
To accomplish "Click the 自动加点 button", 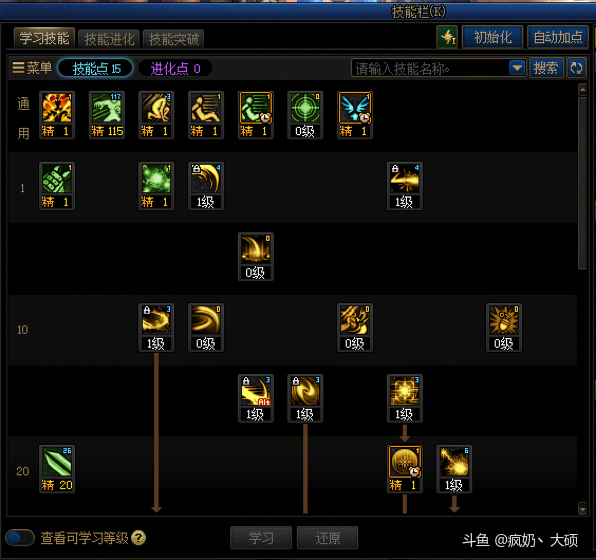I will (x=558, y=37).
